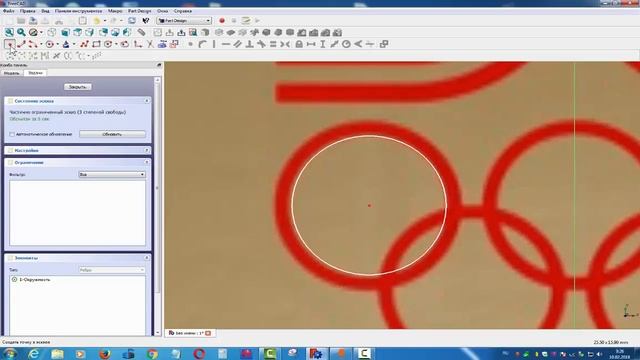
Task: Collapse the sketch state section
Action: (x=147, y=100)
